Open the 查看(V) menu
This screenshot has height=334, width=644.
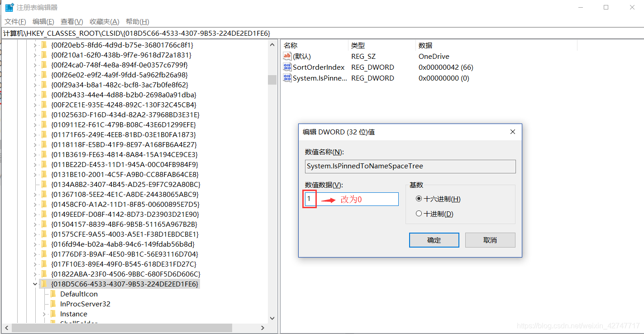tap(72, 22)
